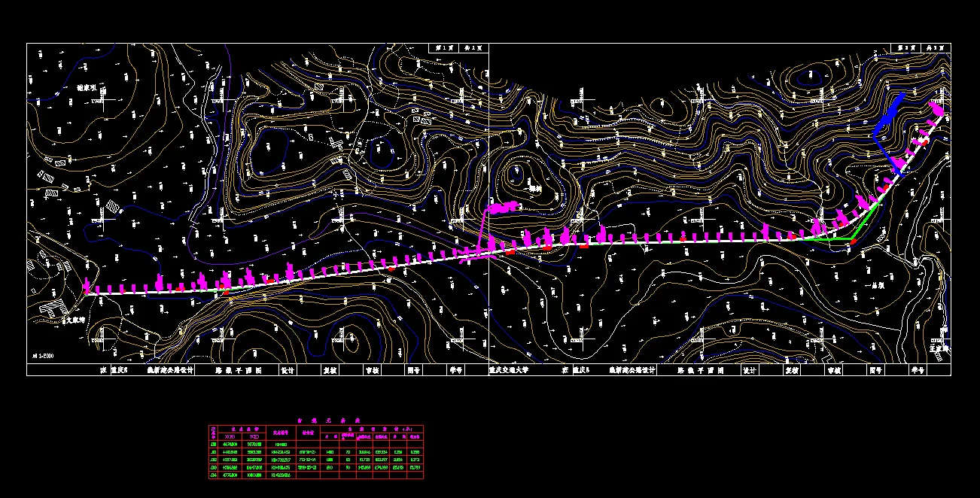Click the '审核' cell in right title block
980x498 pixels.
coord(834,370)
